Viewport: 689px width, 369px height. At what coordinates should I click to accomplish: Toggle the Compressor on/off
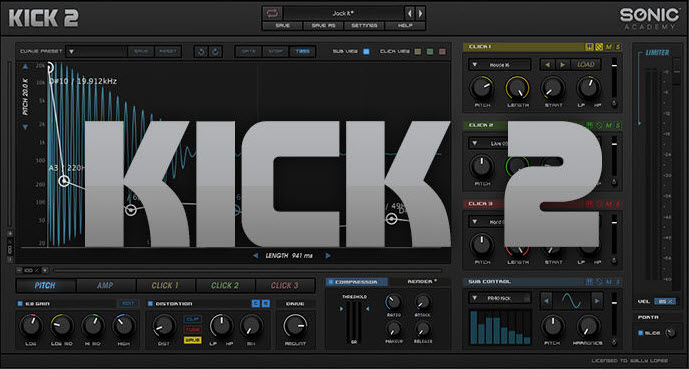pos(330,282)
